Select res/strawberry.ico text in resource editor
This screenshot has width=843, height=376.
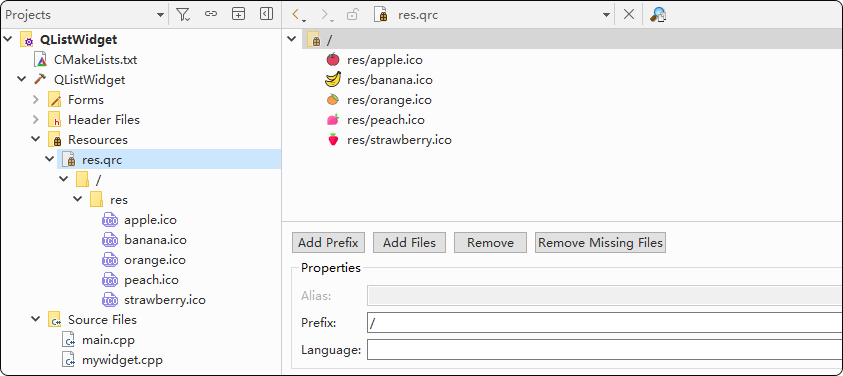[x=399, y=140]
